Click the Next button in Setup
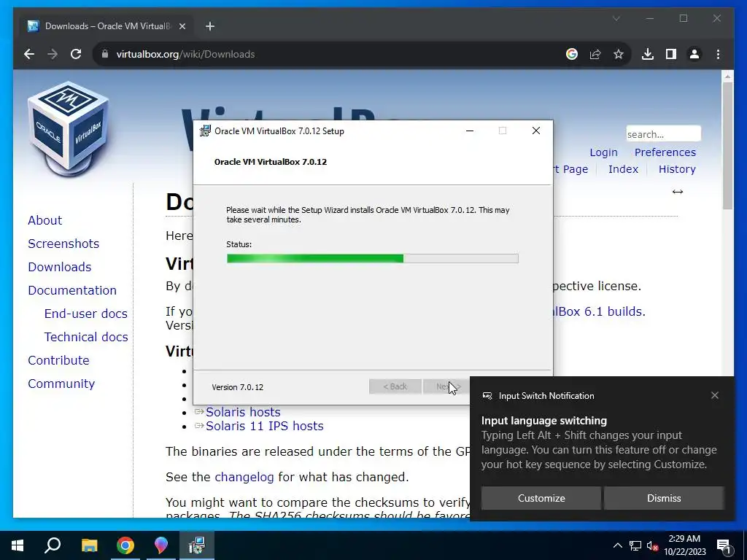This screenshot has width=747, height=560. [446, 386]
